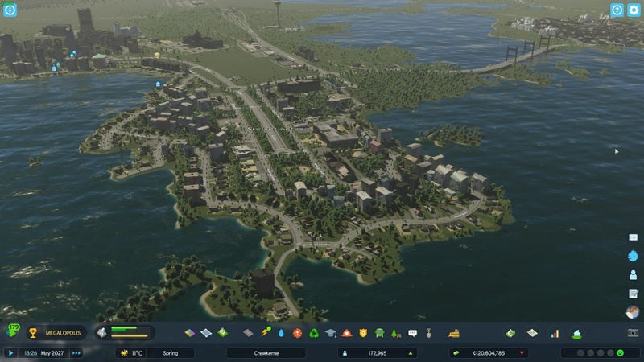644x362 pixels.
Task: Click the 13:26 May 2027 date display
Action: [x=44, y=353]
